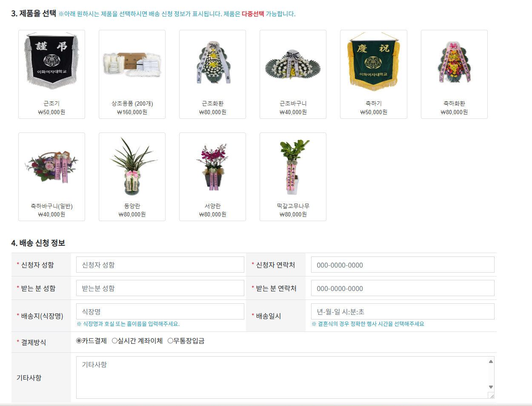Choose the 떡갈고무나무 plant product
This screenshot has width=532, height=406.
click(x=293, y=177)
